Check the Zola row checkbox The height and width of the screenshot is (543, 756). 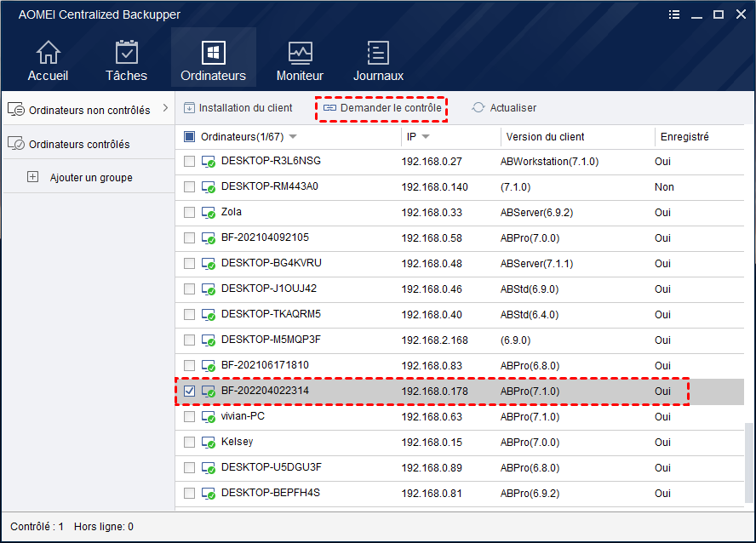tap(190, 213)
